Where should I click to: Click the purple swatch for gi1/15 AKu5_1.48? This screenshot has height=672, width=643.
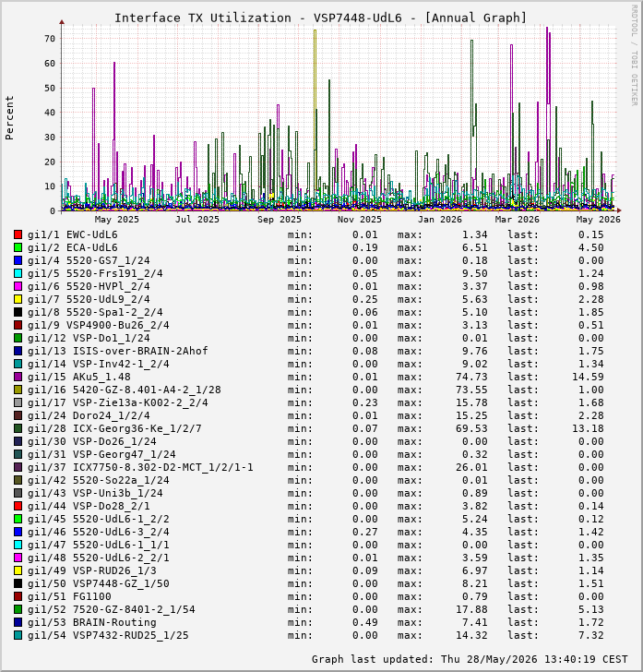coord(18,377)
